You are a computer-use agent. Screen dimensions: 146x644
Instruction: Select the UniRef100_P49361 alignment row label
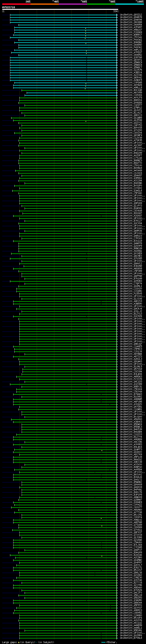click(x=131, y=40)
